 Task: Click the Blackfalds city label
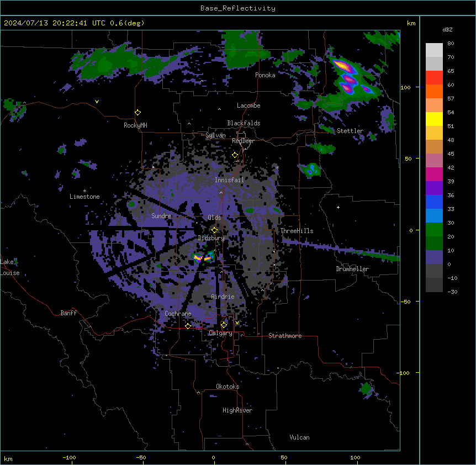244,123
